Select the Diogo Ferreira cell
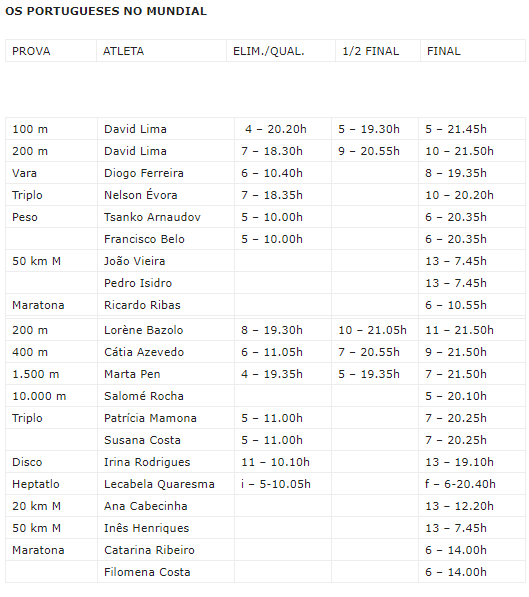529x597 pixels. click(166, 173)
